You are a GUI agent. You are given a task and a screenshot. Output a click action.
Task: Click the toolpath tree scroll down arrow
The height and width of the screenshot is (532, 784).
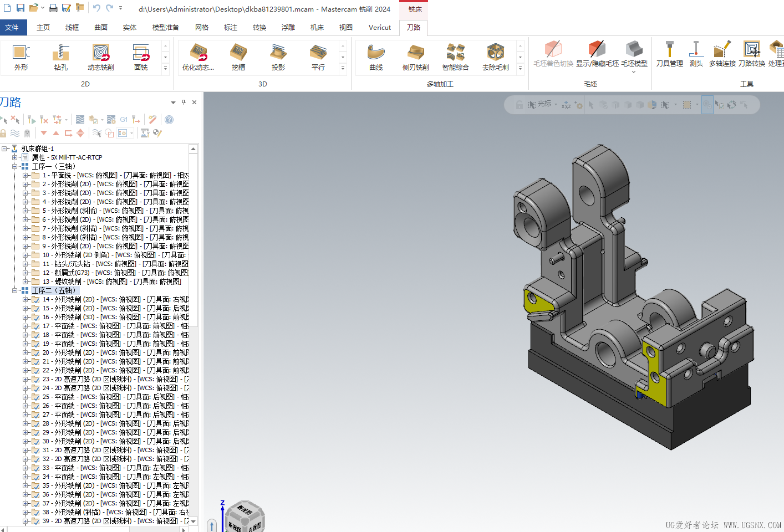pyautogui.click(x=194, y=521)
